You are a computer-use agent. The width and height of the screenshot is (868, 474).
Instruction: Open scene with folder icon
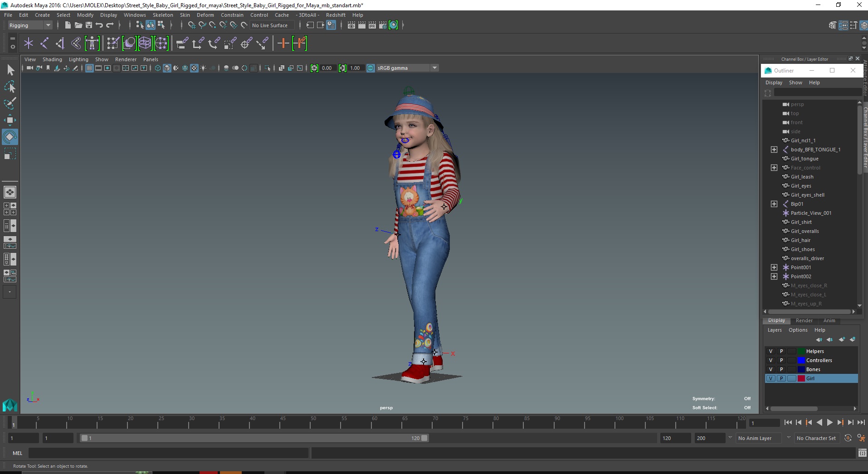coord(78,25)
